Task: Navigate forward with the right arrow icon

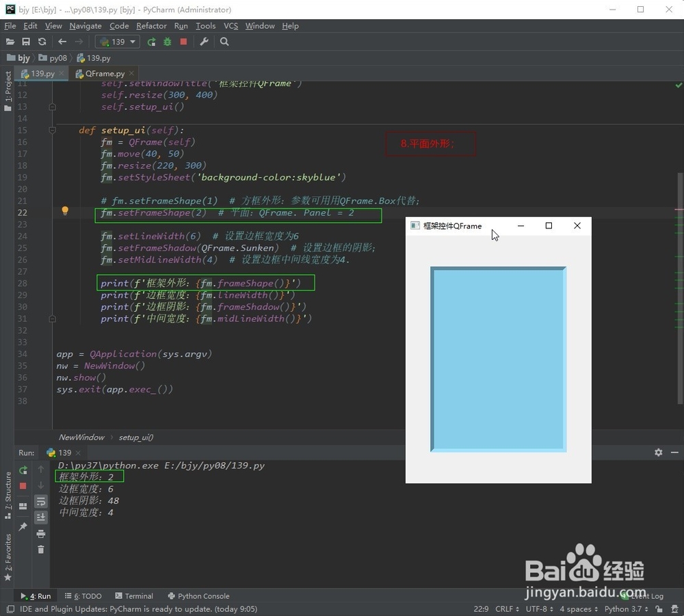Action: (x=79, y=42)
